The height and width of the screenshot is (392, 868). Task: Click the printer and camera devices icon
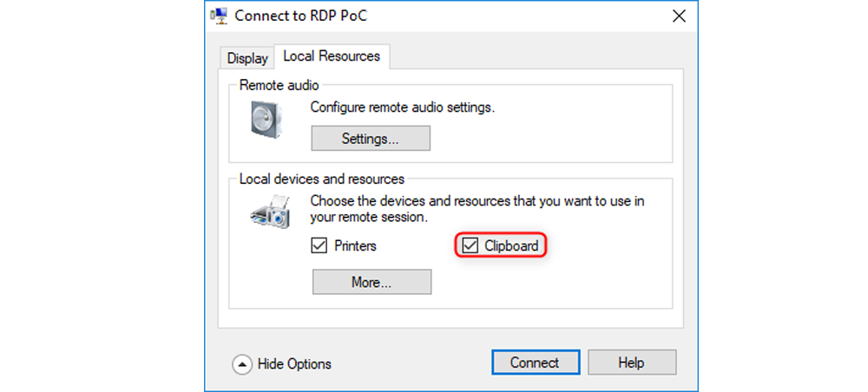270,212
